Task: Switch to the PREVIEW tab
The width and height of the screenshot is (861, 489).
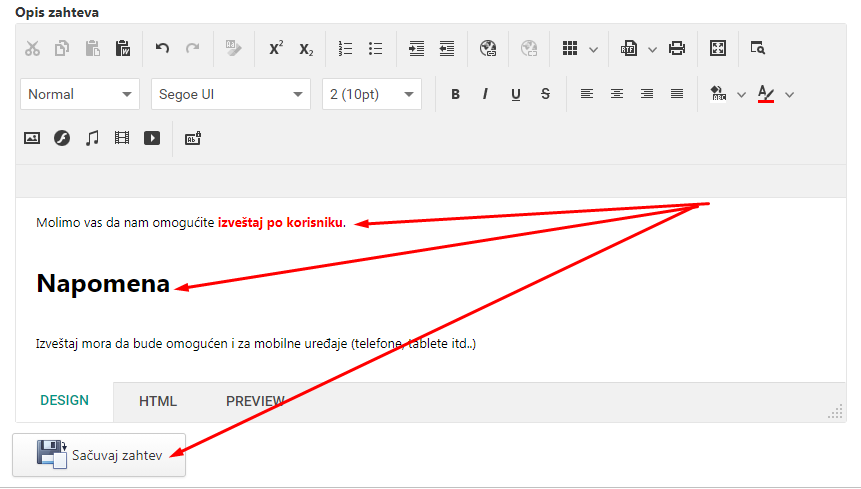Action: click(255, 401)
